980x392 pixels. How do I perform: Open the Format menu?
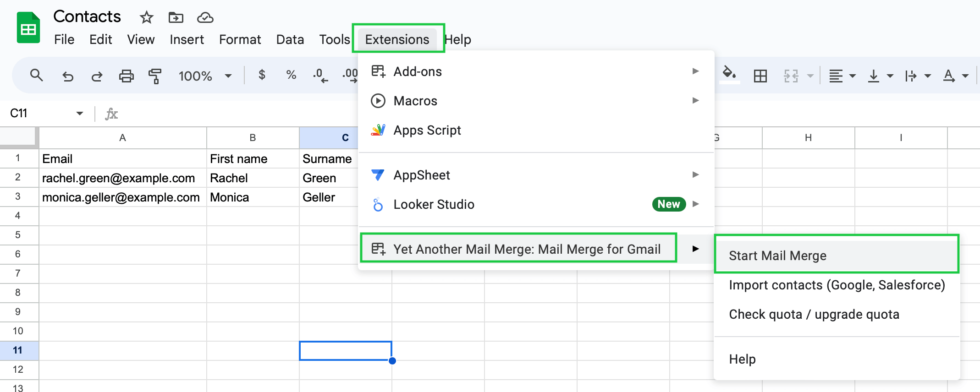tap(240, 39)
